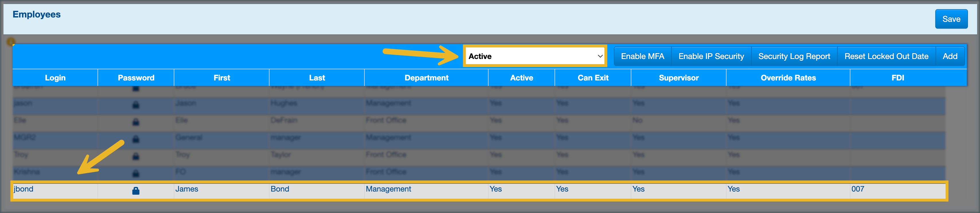Select the jbond login cell

(x=24, y=189)
